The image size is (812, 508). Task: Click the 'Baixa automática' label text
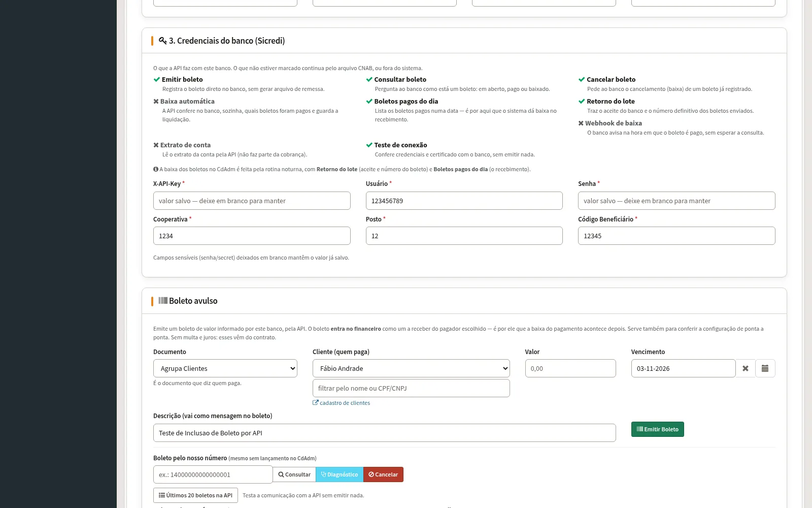point(187,101)
